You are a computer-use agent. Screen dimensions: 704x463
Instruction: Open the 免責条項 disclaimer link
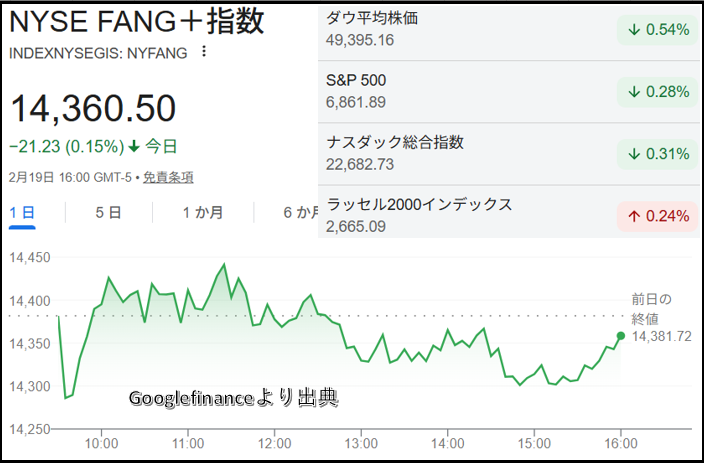coord(168,177)
